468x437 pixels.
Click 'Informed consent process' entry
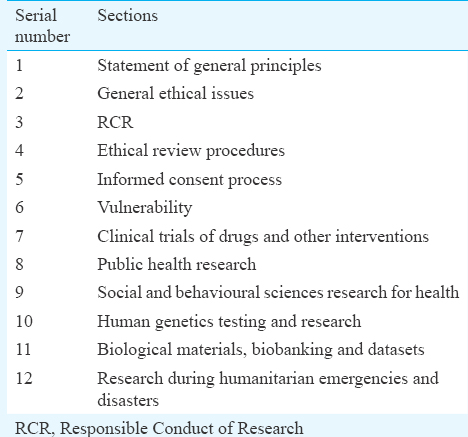(189, 180)
